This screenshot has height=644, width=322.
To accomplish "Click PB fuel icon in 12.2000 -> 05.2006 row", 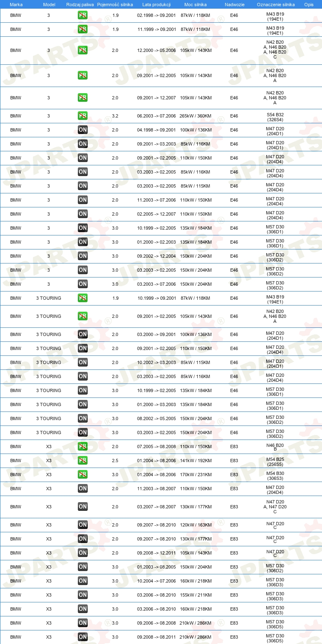I will (83, 50).
